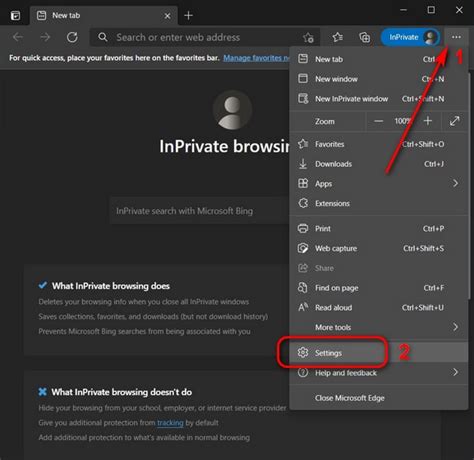Expand the More tools submenu
Image resolution: width=474 pixels, height=460 pixels.
[379, 327]
